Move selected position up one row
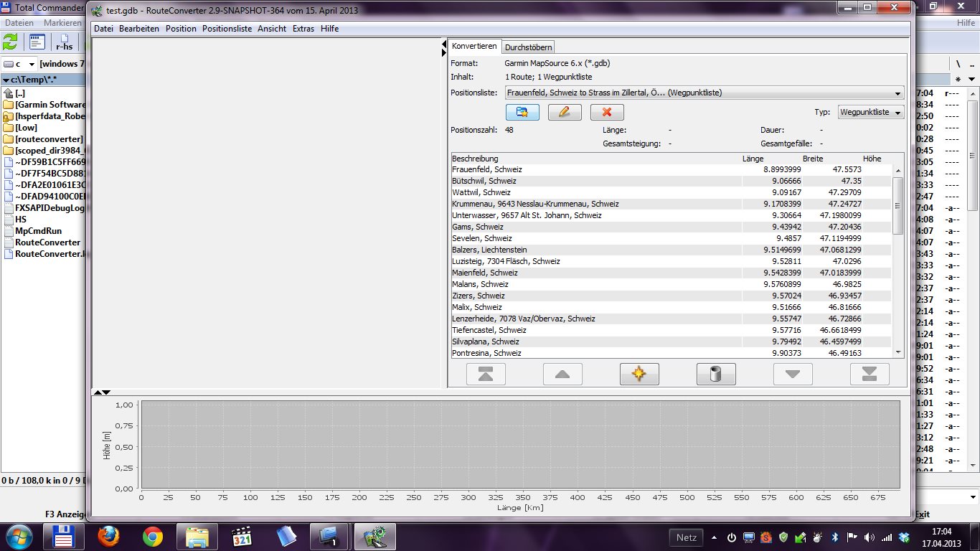Screen dimensions: 980x551 [562, 374]
